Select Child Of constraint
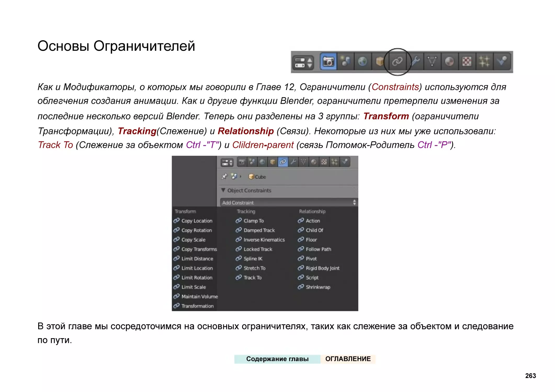Screen dimensions: 555x392 310,230
